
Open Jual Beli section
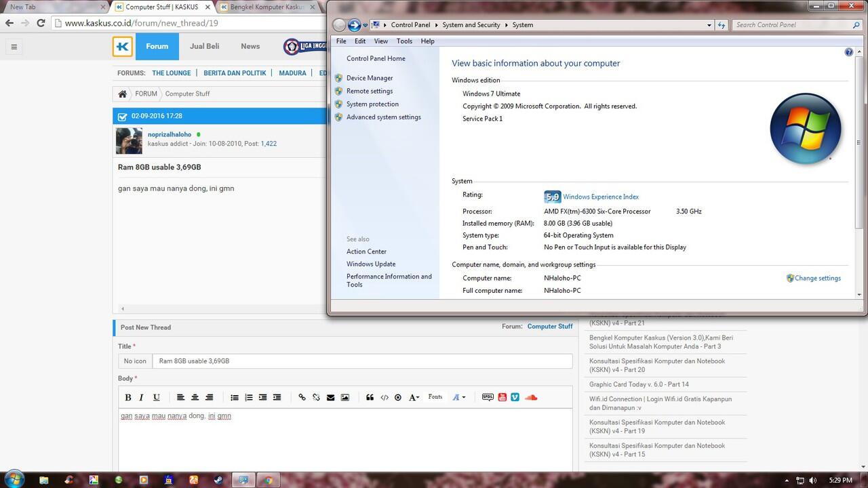(x=204, y=47)
